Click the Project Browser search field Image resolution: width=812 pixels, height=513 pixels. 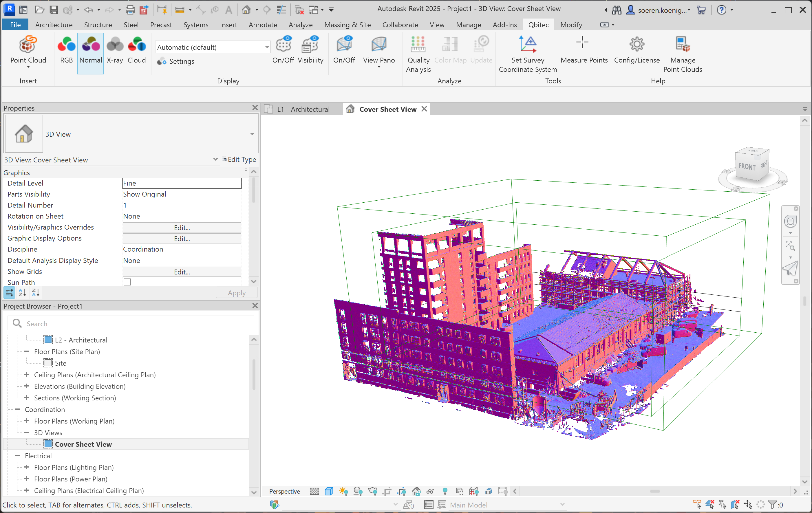(135, 324)
